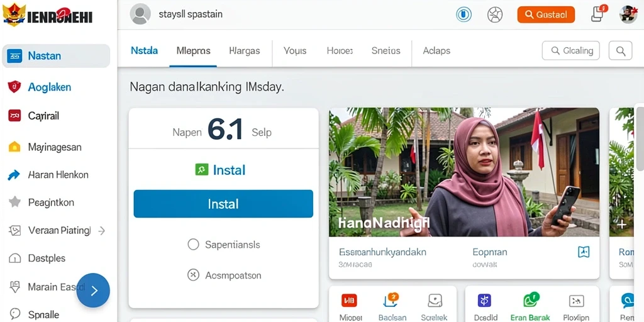Expand the Veraan Piatingl chevron

tap(102, 231)
